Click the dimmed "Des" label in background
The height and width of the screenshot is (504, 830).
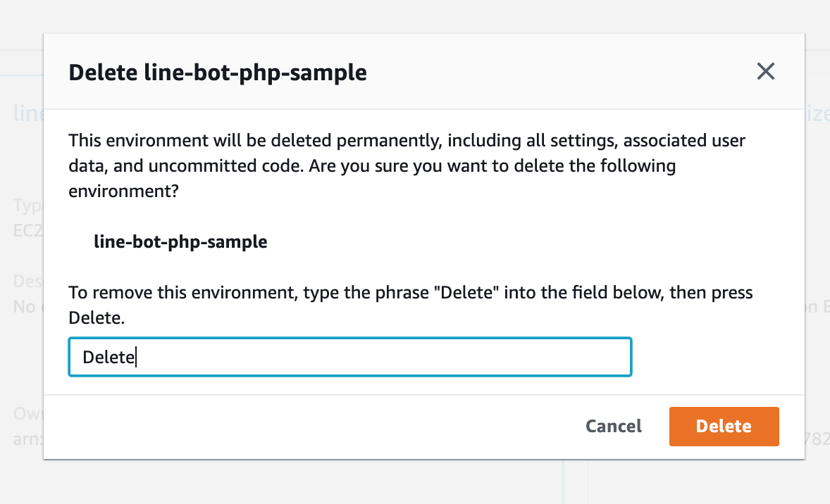click(28, 282)
